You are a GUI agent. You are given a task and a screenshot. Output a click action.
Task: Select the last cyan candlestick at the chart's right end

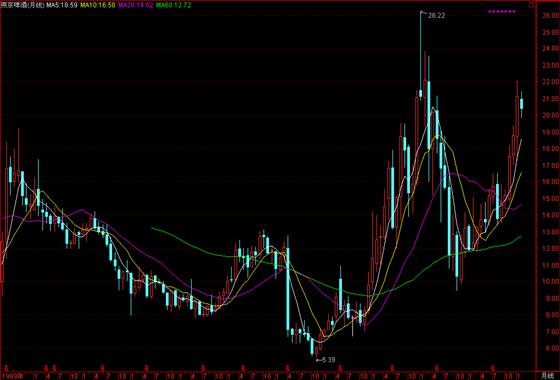tap(521, 104)
